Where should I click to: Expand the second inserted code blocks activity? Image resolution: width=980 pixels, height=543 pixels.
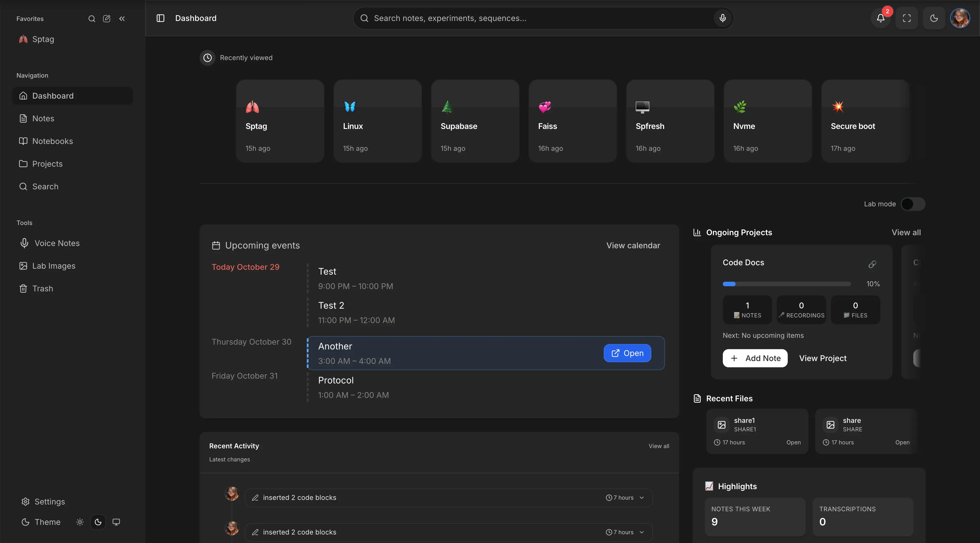point(642,532)
